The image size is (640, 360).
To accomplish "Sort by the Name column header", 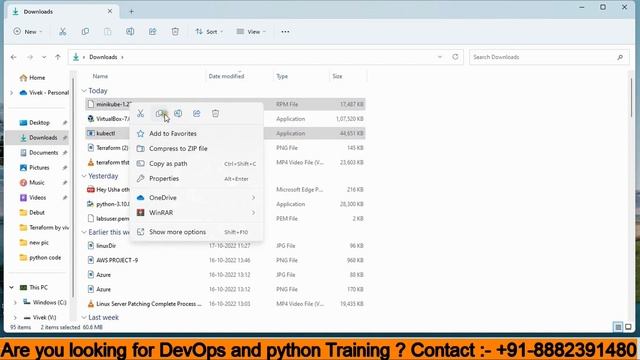I will 100,76.
